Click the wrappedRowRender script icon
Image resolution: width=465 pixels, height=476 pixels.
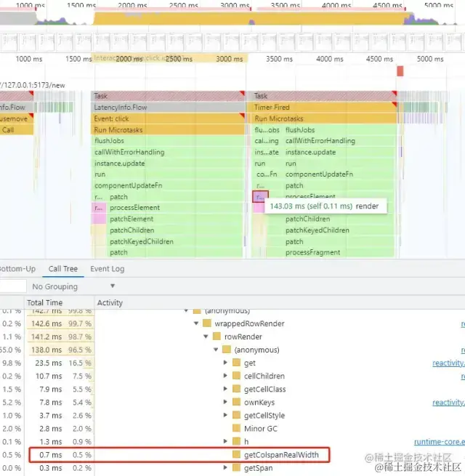tap(207, 323)
